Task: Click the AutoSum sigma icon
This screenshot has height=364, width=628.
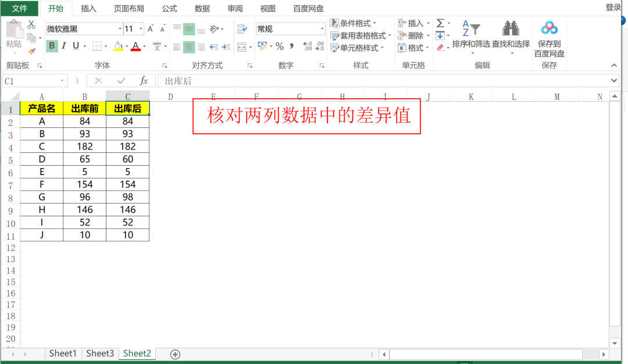Action: (x=440, y=23)
